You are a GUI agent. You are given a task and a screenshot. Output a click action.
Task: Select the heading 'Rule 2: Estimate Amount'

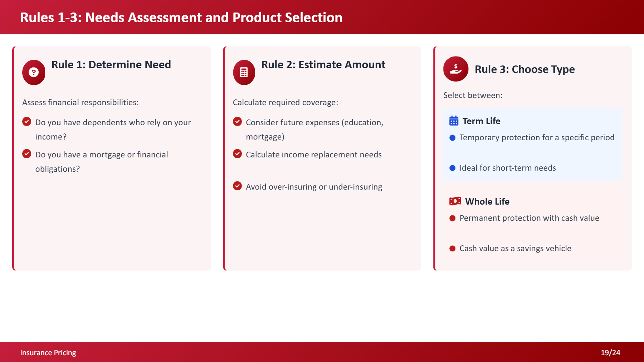[323, 65]
